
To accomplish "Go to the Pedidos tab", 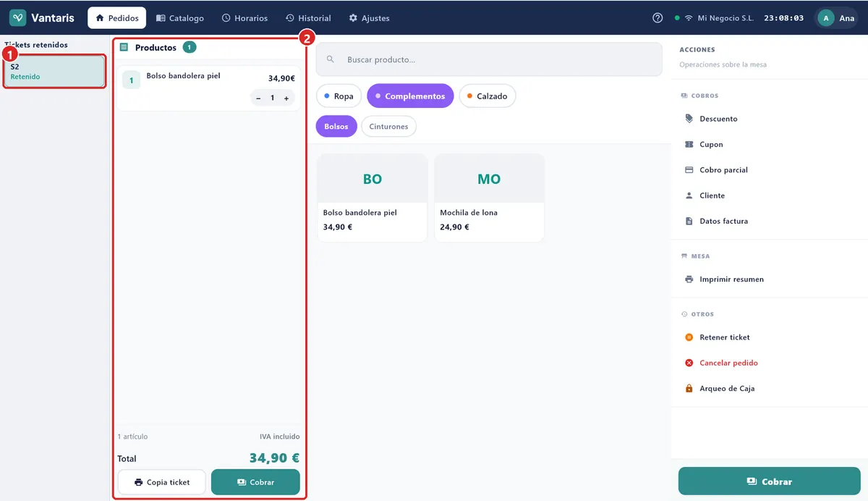I will tap(116, 18).
